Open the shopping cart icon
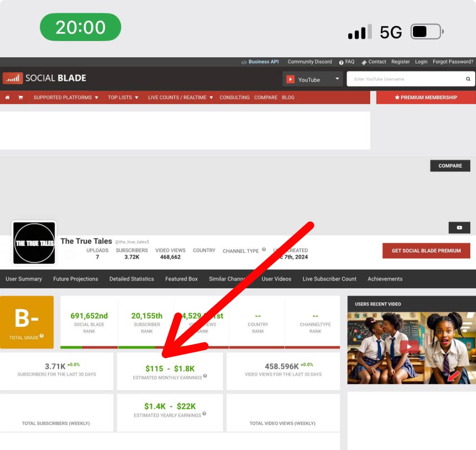Viewport: 476px width, 450px height. click(20, 97)
